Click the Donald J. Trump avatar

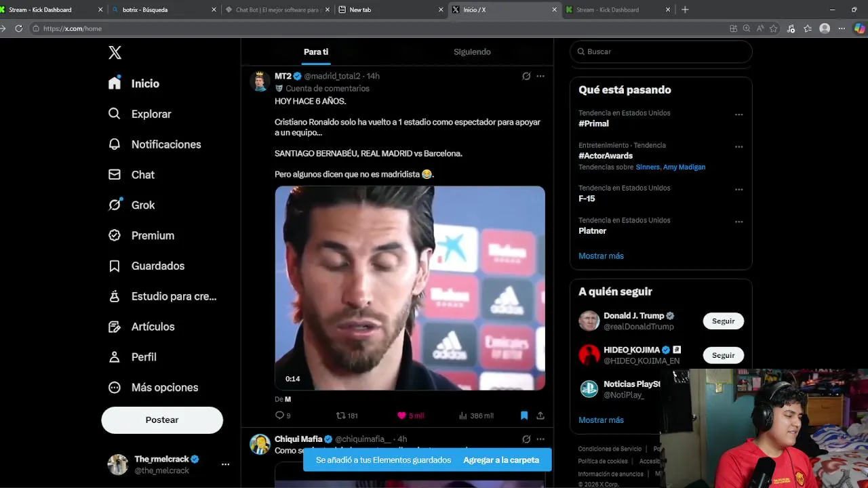pyautogui.click(x=589, y=321)
